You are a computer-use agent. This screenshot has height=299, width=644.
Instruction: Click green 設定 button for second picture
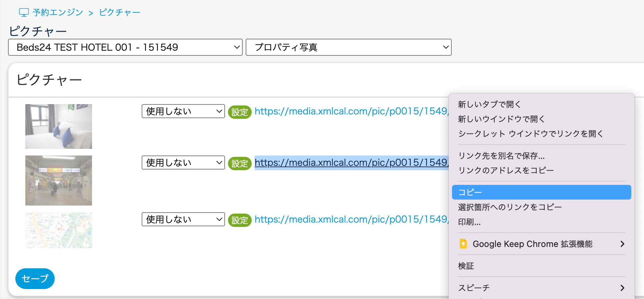pyautogui.click(x=239, y=164)
